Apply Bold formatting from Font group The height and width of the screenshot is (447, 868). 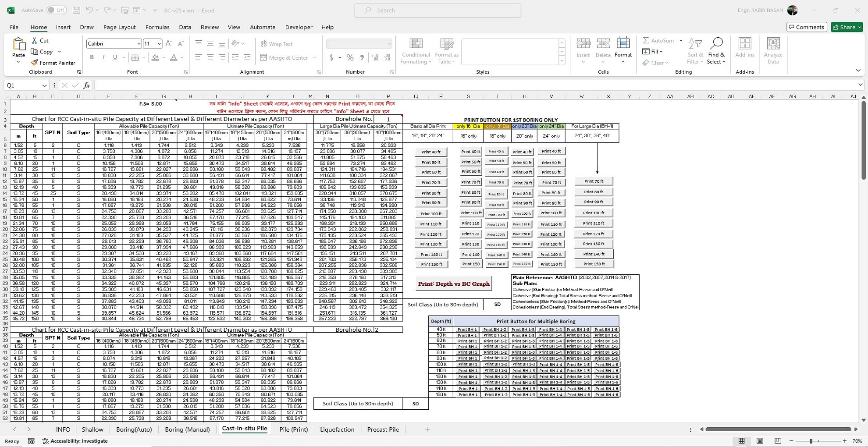(92, 57)
